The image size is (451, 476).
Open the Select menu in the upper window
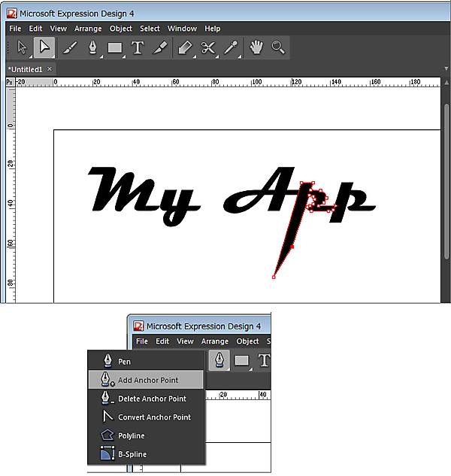150,29
